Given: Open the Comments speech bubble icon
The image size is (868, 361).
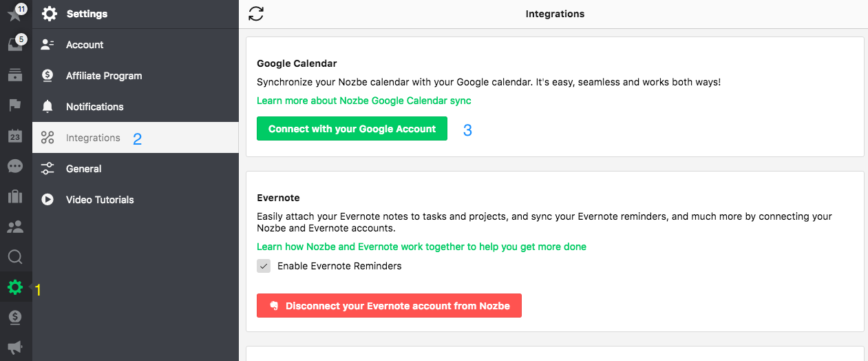Looking at the screenshot, I should tap(15, 166).
